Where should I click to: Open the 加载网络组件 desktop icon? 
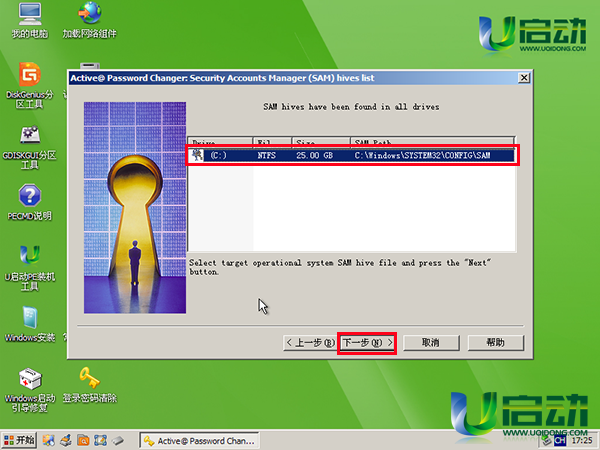pos(90,20)
